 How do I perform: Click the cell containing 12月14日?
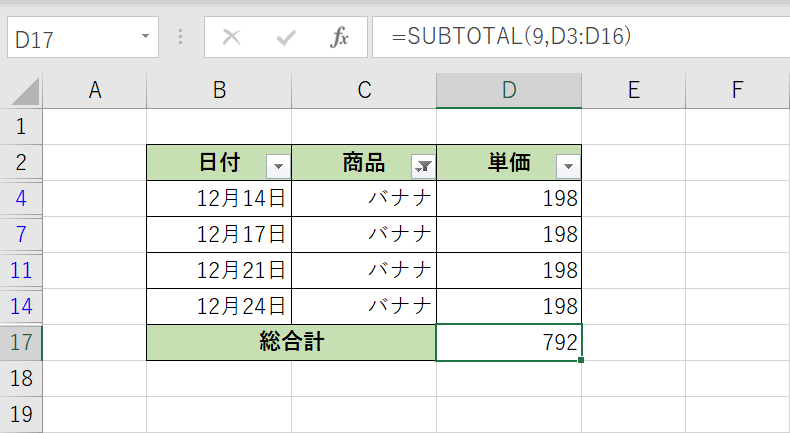tap(219, 199)
